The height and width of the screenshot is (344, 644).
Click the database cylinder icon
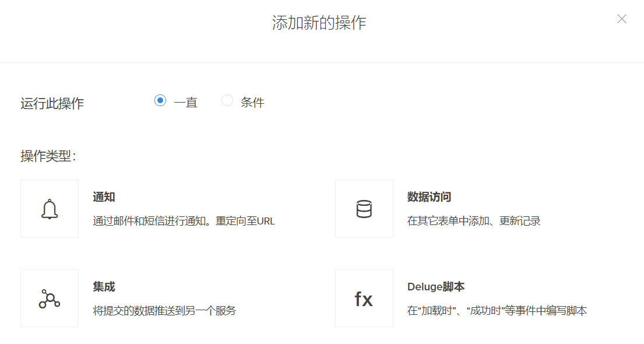tap(364, 209)
